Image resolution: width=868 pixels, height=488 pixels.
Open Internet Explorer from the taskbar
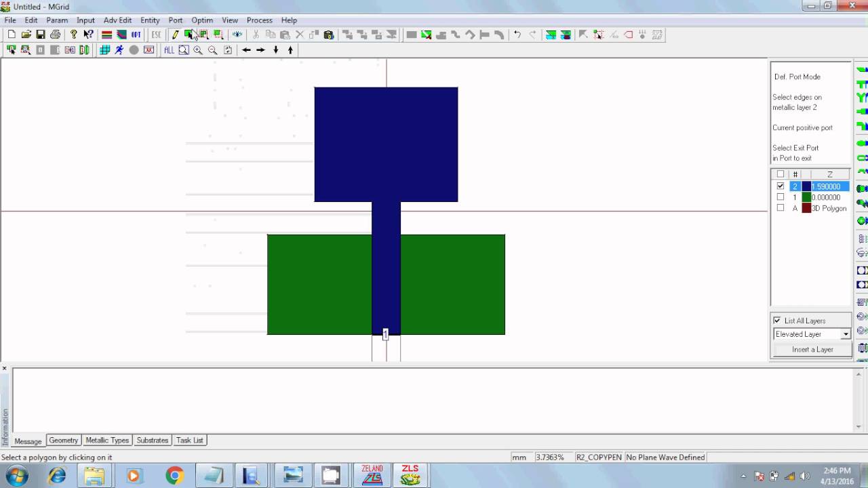point(57,476)
